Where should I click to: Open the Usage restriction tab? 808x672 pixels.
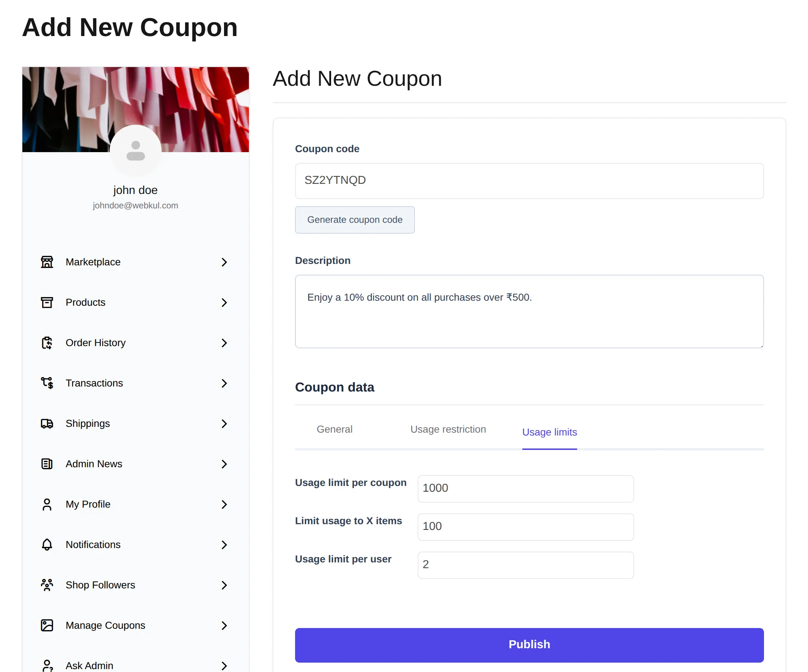(x=448, y=429)
